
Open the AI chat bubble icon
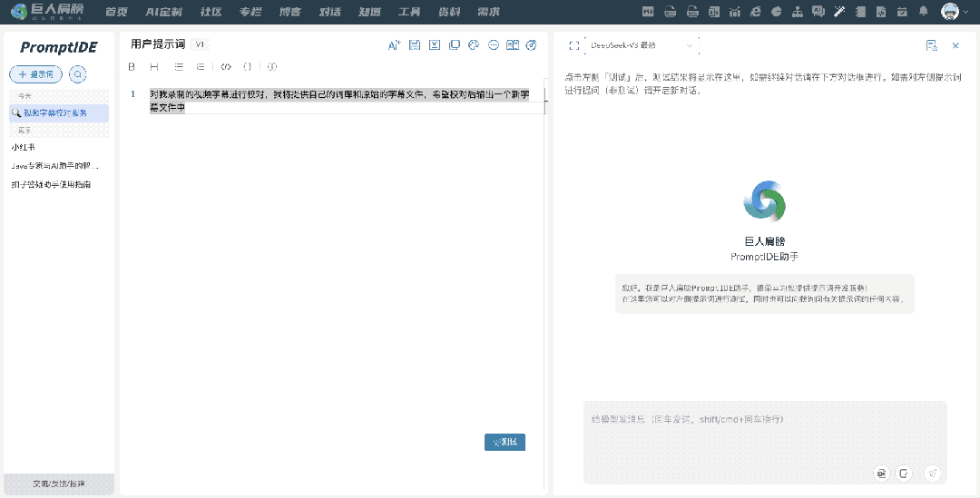click(818, 11)
